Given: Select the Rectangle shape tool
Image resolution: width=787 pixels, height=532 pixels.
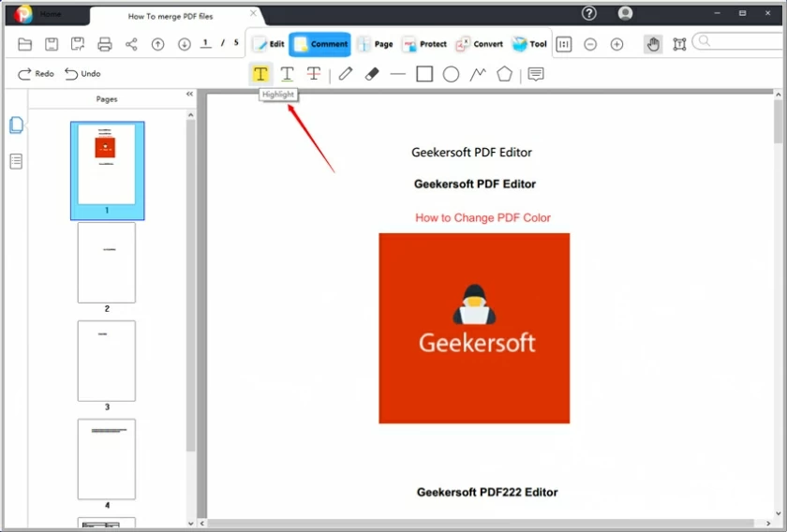Looking at the screenshot, I should click(424, 74).
